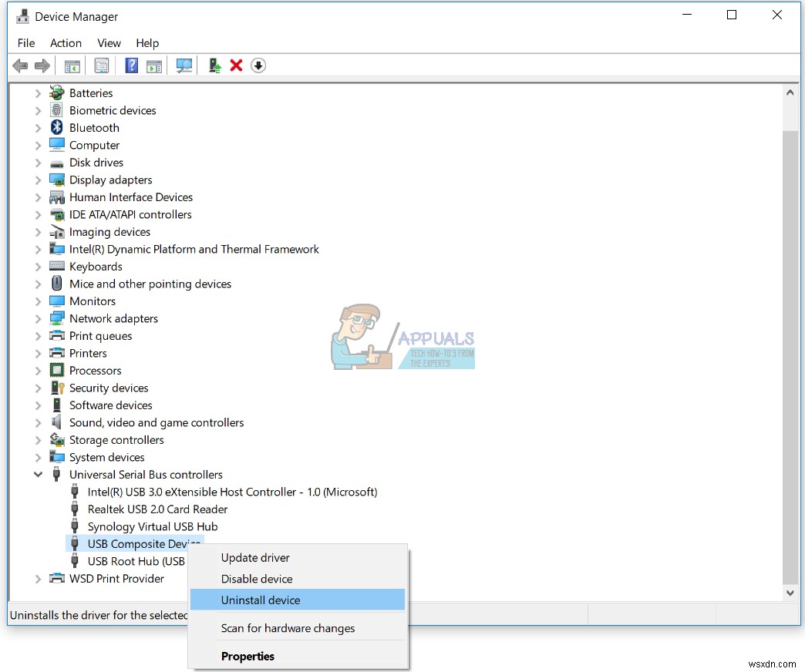Choose Uninstall device from the context menu
The image size is (805, 672).
261,600
